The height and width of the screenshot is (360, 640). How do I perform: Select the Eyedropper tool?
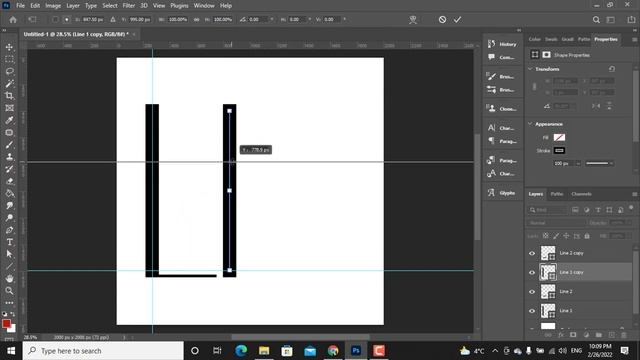[x=9, y=120]
